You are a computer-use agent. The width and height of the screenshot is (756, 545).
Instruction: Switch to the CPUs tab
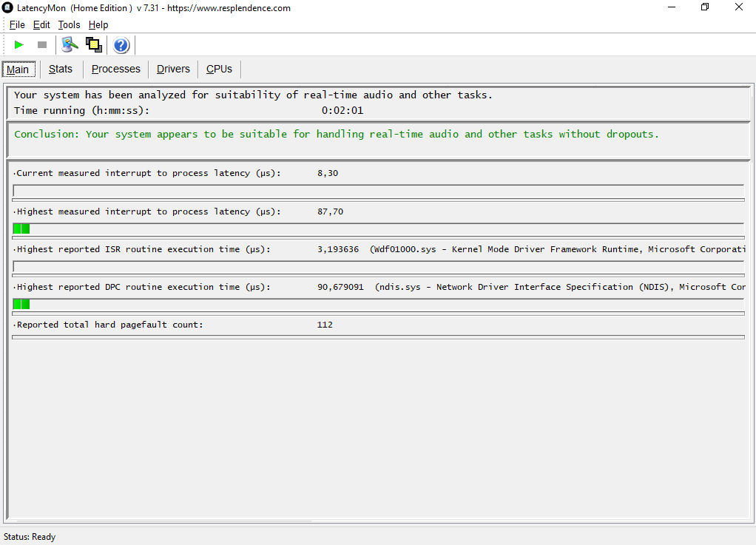[x=219, y=69]
